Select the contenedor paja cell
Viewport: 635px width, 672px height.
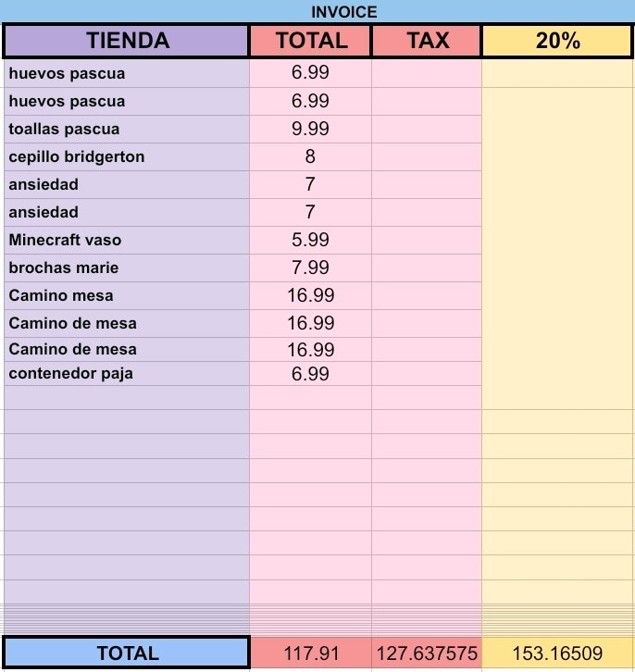tap(127, 374)
